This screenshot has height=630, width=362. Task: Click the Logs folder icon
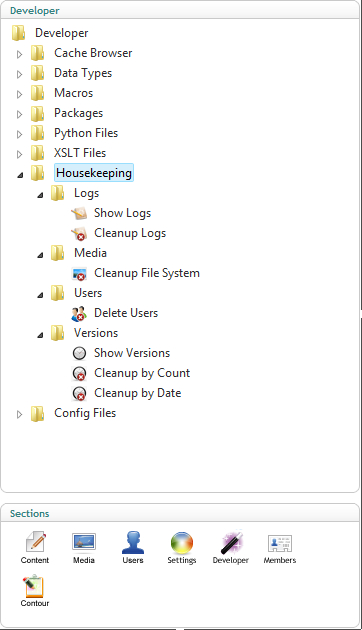click(57, 193)
